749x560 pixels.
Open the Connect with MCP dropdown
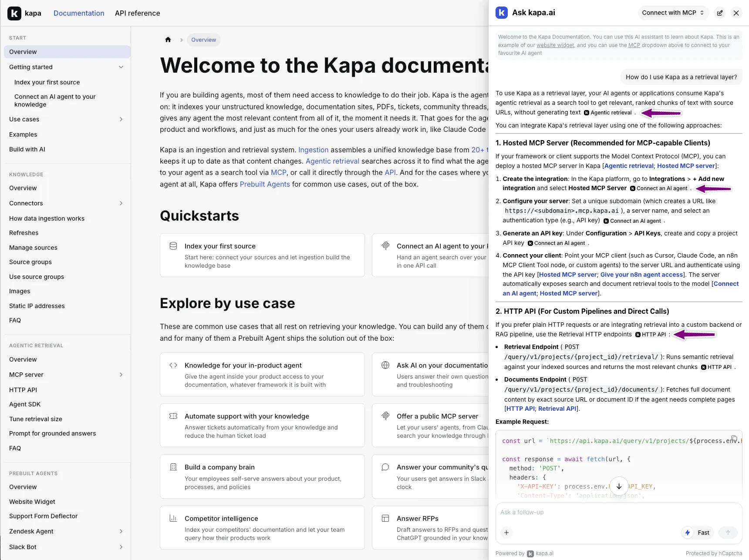tap(673, 13)
